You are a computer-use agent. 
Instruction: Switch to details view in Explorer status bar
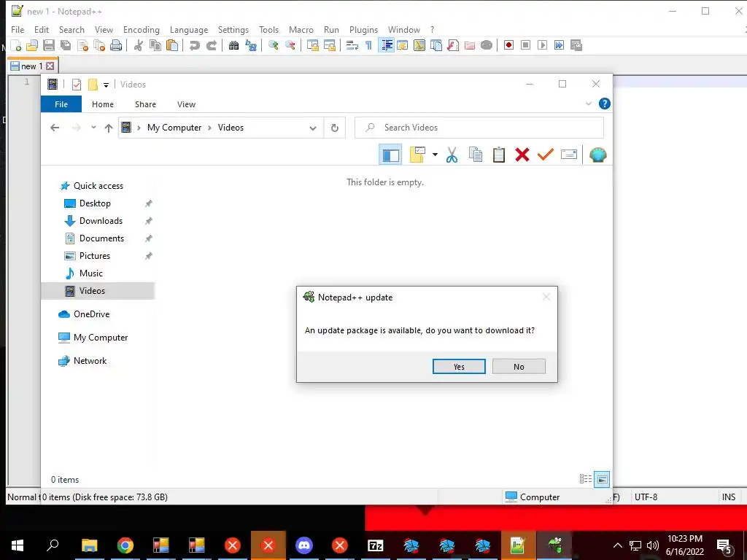click(586, 479)
